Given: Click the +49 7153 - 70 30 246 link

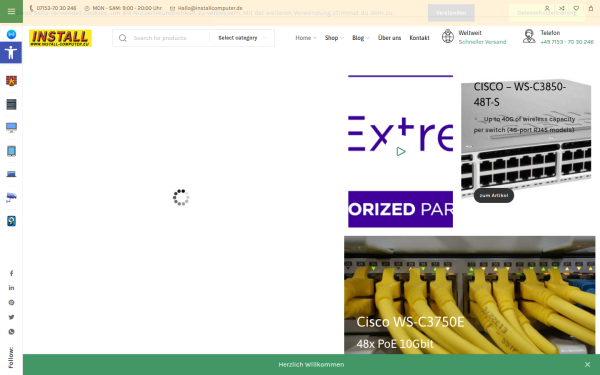Looking at the screenshot, I should click(567, 42).
